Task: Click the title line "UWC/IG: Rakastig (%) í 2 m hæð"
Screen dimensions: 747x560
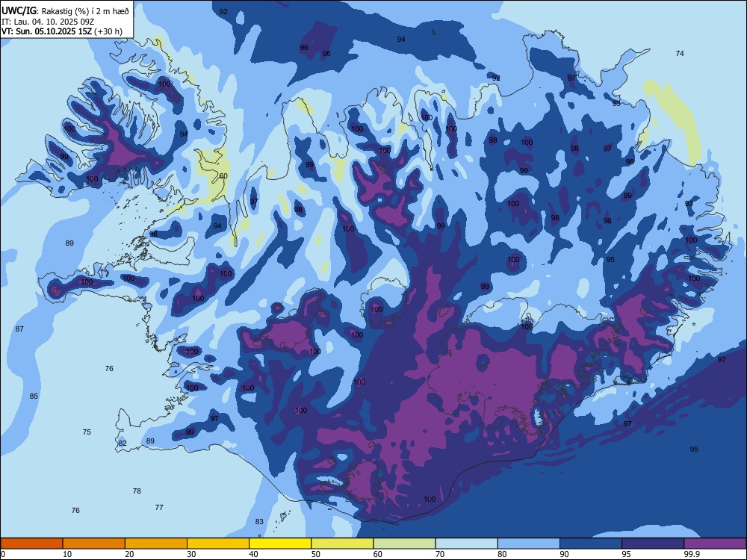Action: coord(65,11)
